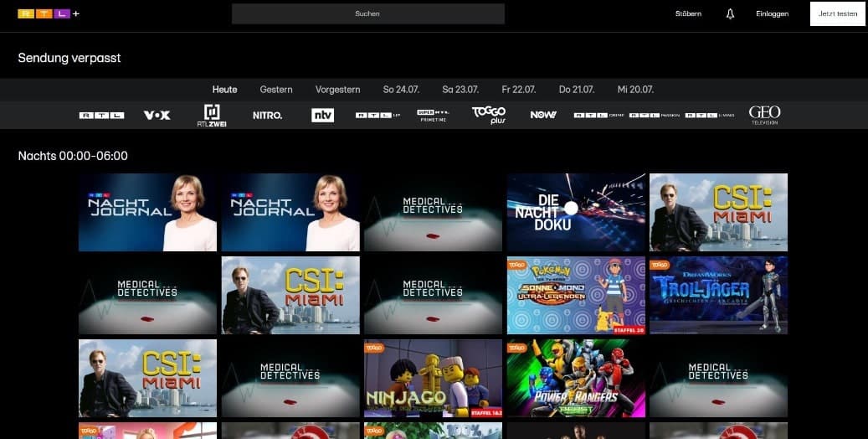Open the Die Nacht Doku thumbnail

pos(576,212)
